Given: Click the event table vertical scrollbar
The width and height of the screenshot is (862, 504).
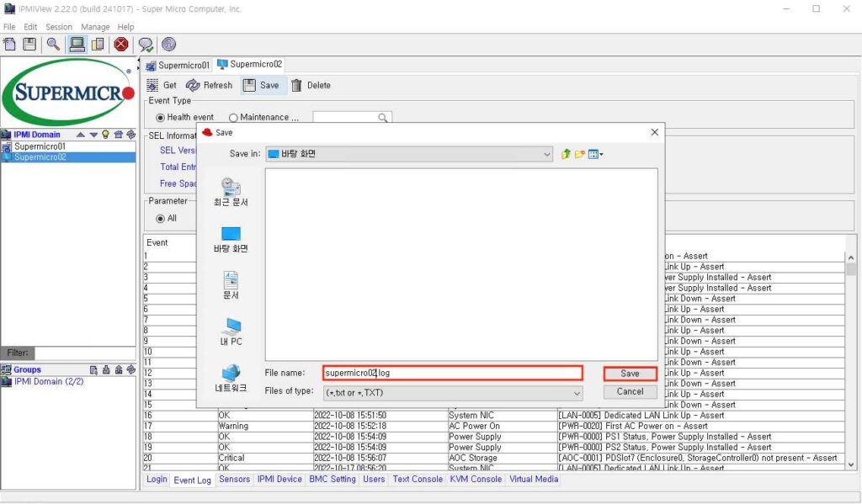Looking at the screenshot, I should click(851, 360).
